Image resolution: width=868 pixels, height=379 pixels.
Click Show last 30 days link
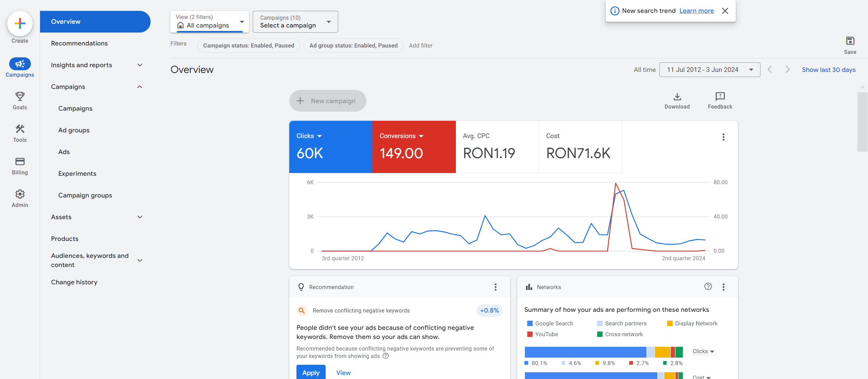click(x=828, y=70)
